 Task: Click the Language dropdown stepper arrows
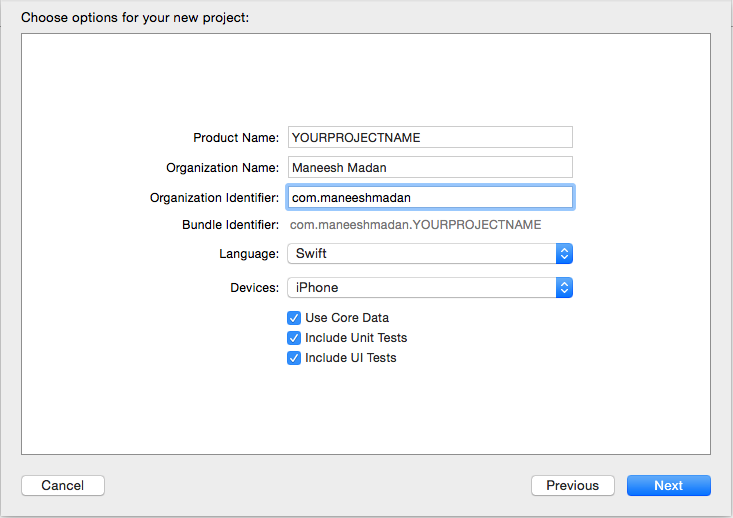click(x=564, y=254)
